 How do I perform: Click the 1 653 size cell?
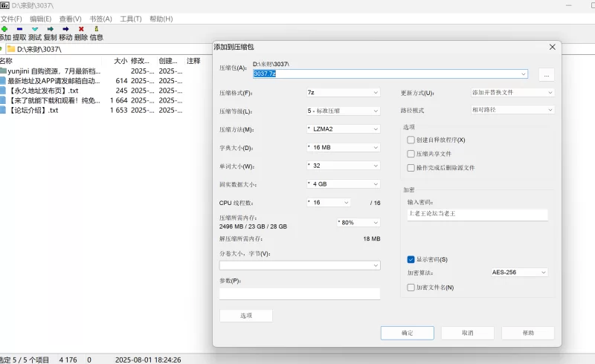pyautogui.click(x=119, y=111)
